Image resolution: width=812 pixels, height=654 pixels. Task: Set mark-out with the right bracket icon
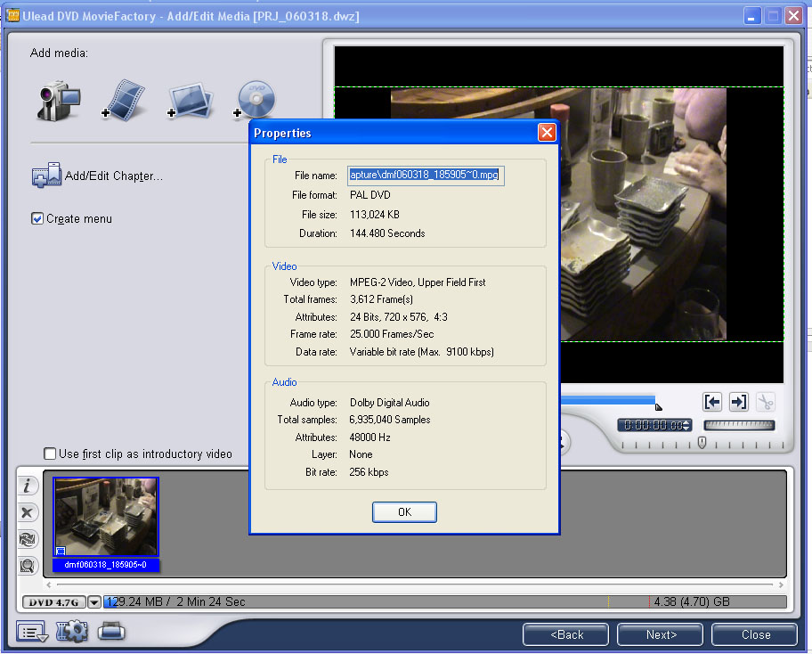[x=738, y=402]
